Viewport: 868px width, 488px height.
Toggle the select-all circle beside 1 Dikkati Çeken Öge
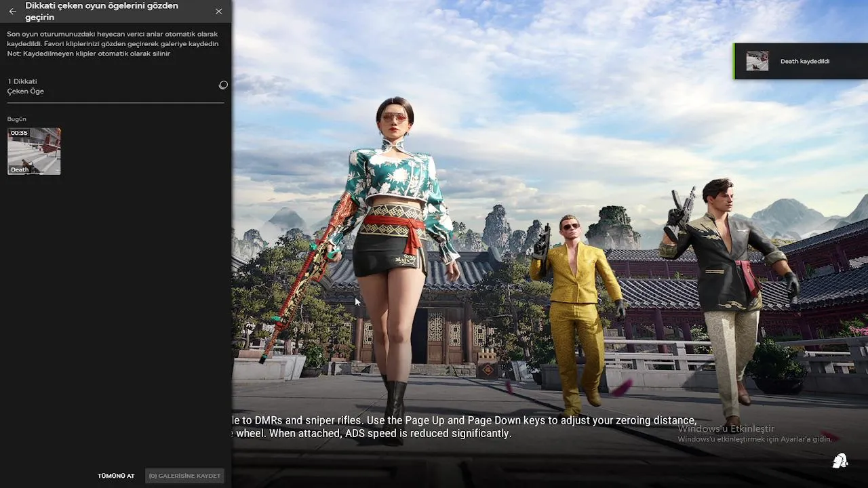[223, 85]
